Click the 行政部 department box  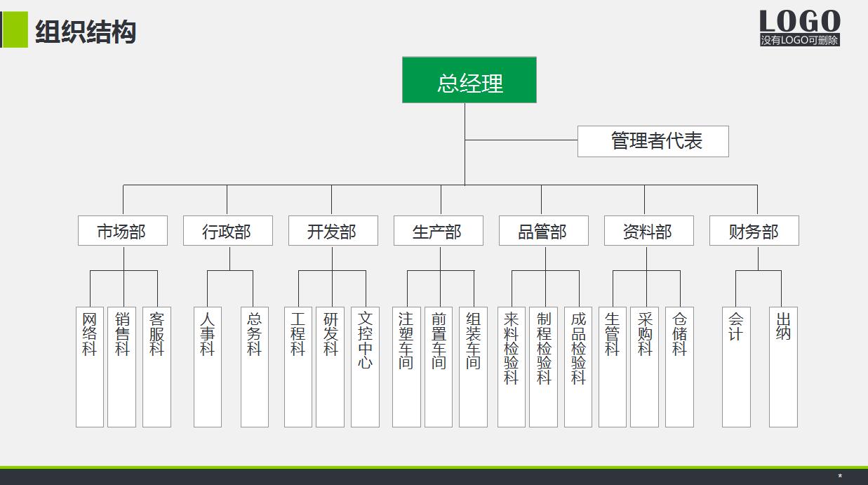pyautogui.click(x=228, y=230)
